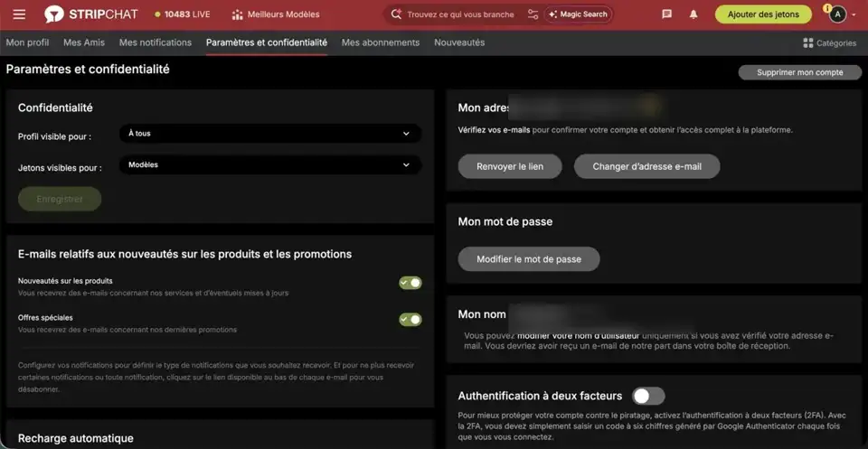The image size is (868, 449).
Task: Open the search filters icon
Action: (x=533, y=14)
